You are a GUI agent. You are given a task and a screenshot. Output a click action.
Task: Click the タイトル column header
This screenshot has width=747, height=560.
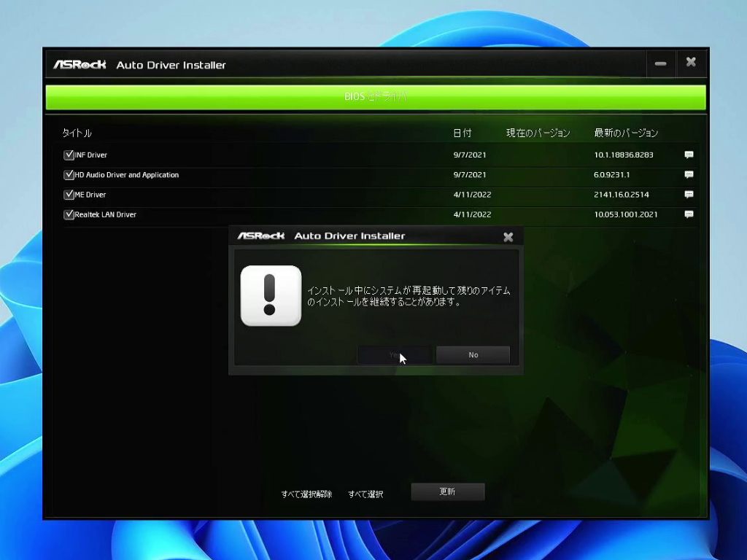tap(77, 133)
